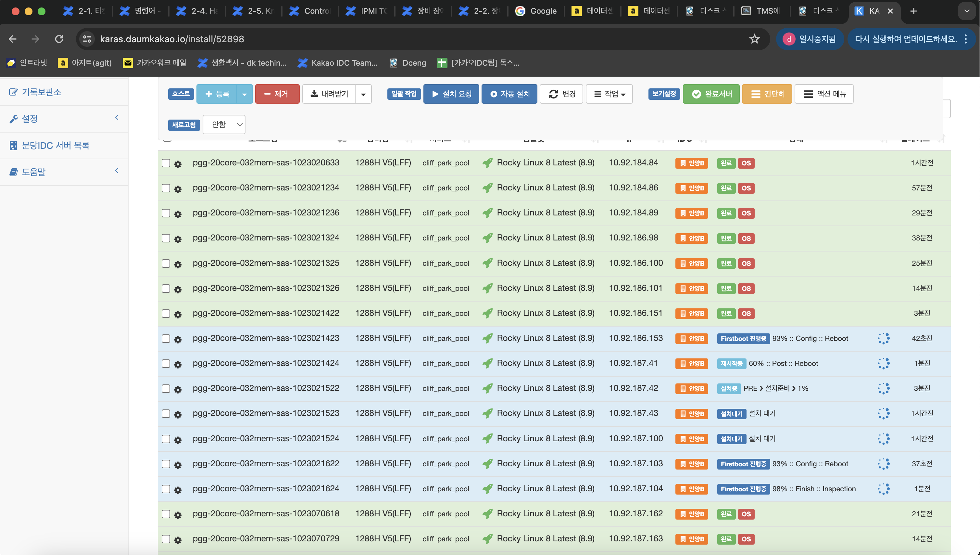Open gear settings for host pgg-20core-032mem-sas-1023020633

coord(178,164)
